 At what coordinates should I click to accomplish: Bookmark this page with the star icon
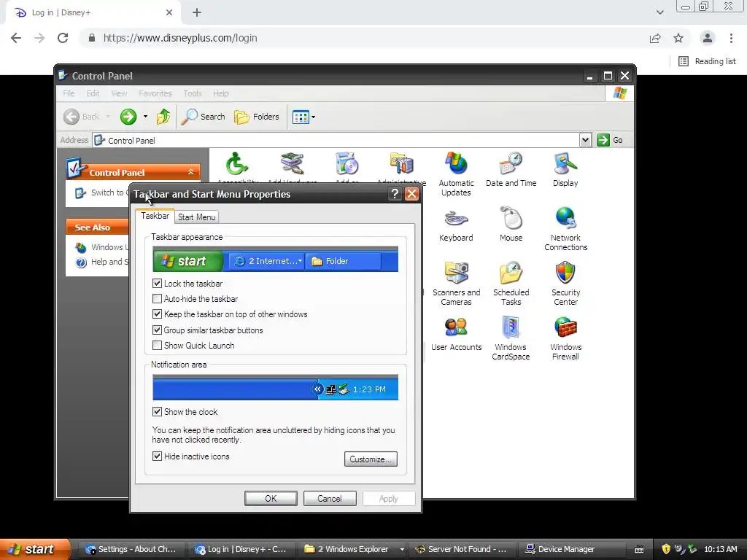tap(678, 38)
